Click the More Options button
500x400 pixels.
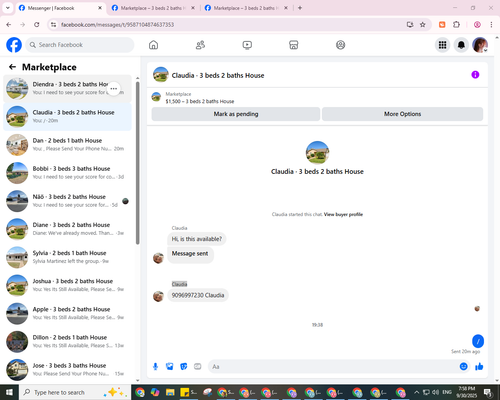[x=402, y=114]
